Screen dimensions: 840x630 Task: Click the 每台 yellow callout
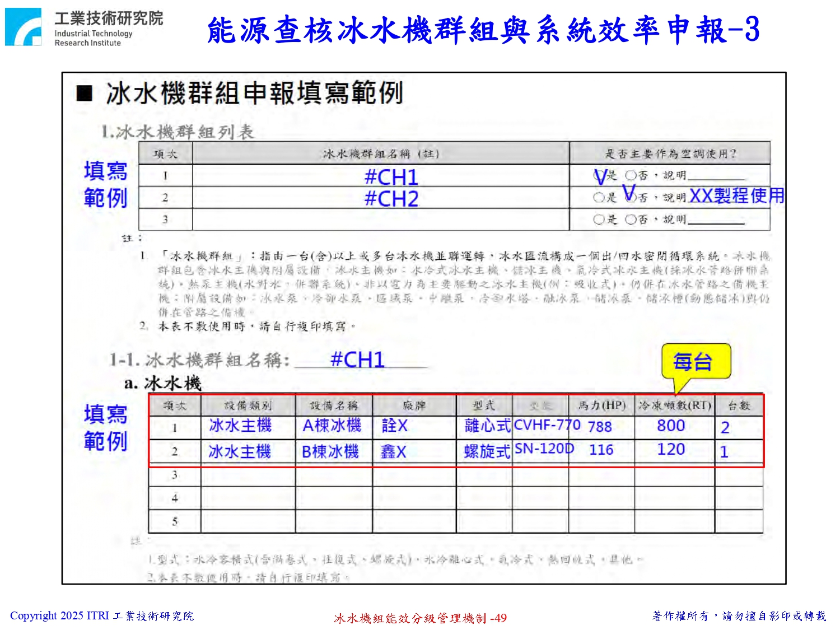696,362
